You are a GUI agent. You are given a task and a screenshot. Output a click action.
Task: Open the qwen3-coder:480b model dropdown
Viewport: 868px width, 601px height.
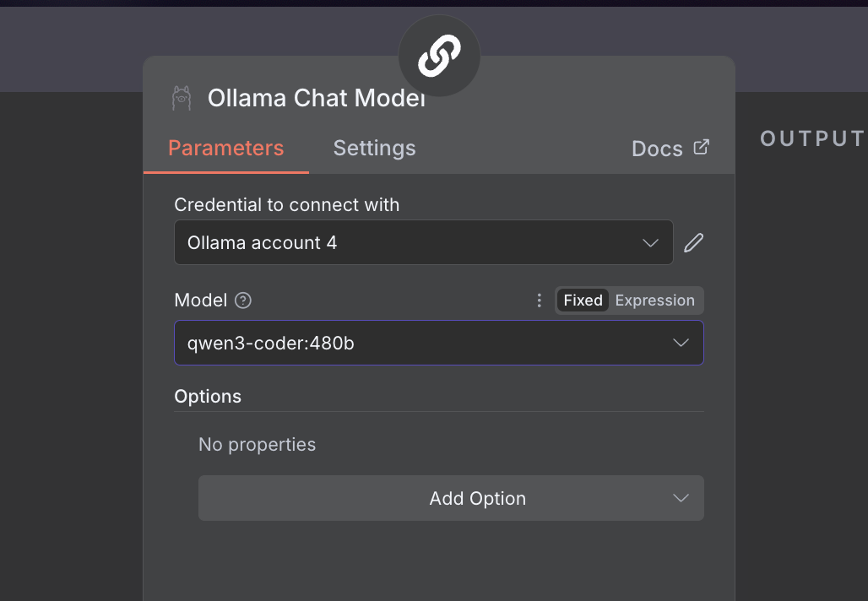point(439,343)
